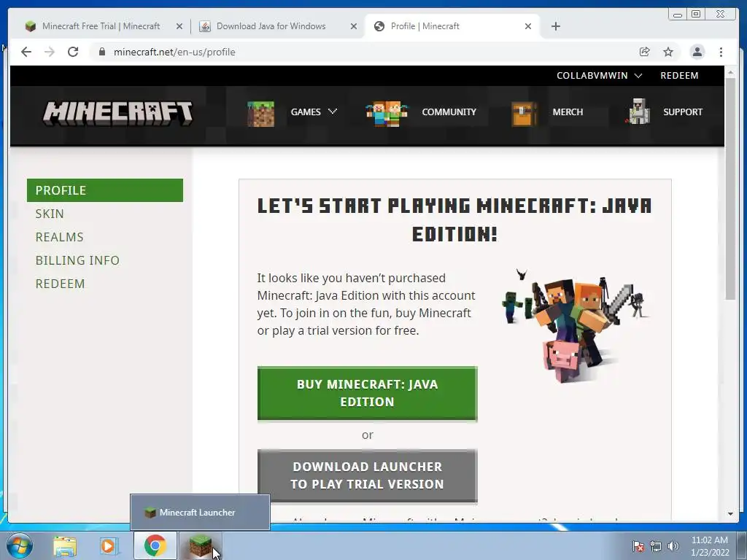Viewport: 747px width, 560px height.
Task: Click REDEEM in the top bar
Action: coord(679,75)
